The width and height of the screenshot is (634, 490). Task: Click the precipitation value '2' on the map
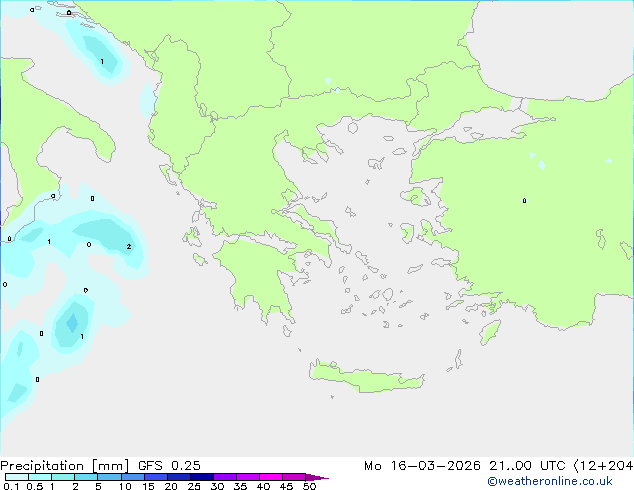129,246
